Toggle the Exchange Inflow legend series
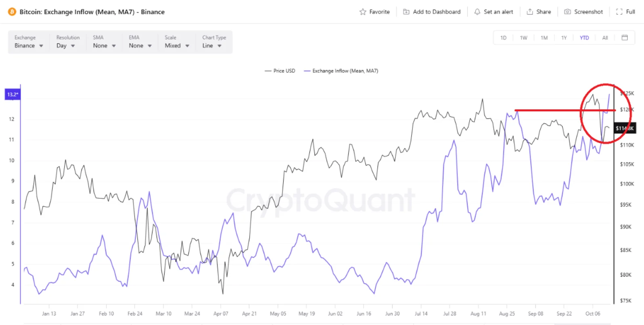The height and width of the screenshot is (325, 644). coord(341,71)
